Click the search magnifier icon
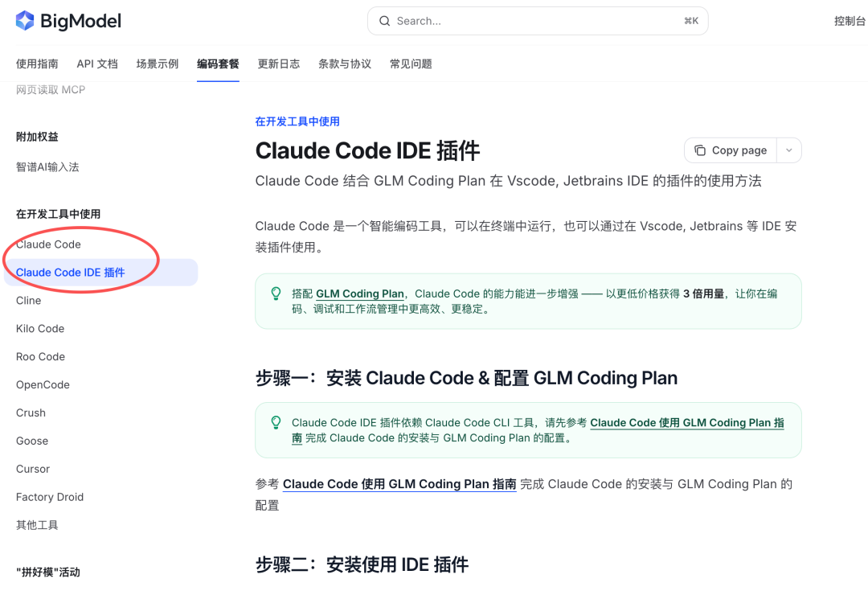 click(384, 21)
